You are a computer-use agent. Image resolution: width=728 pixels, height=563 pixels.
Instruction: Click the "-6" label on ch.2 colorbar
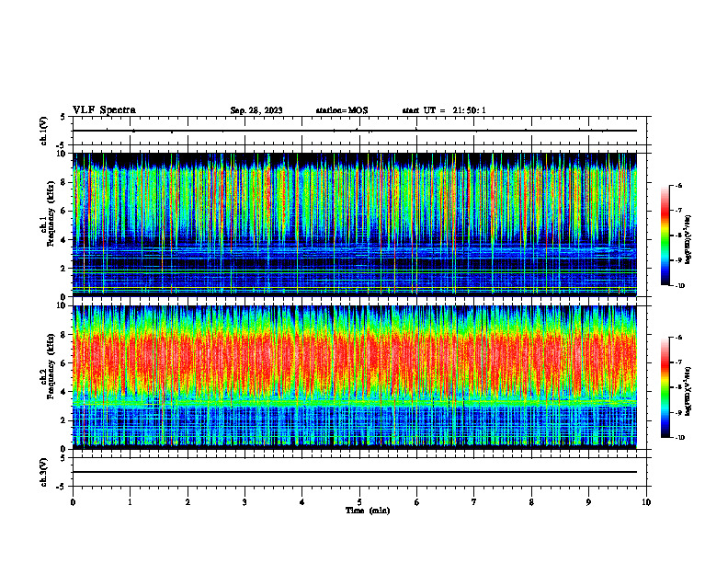678,338
